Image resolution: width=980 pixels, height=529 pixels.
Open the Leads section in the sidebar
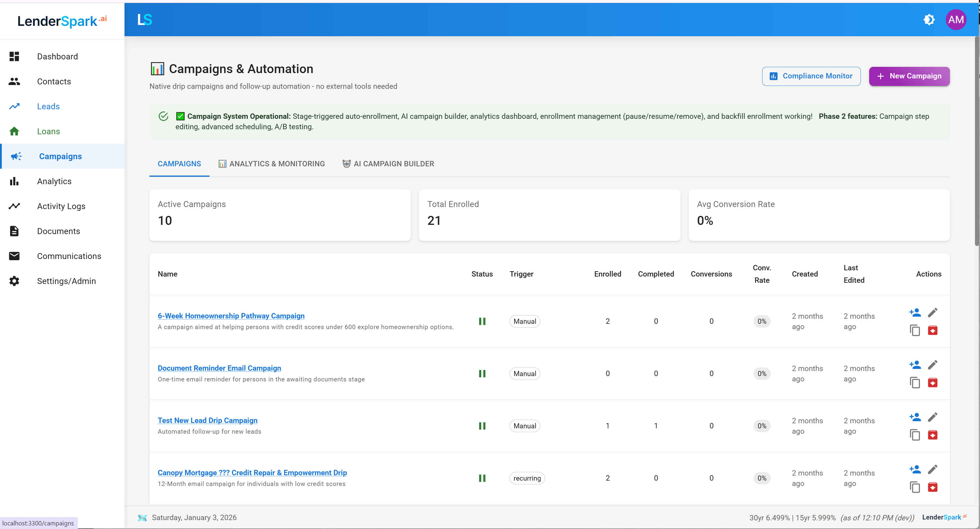(x=48, y=107)
